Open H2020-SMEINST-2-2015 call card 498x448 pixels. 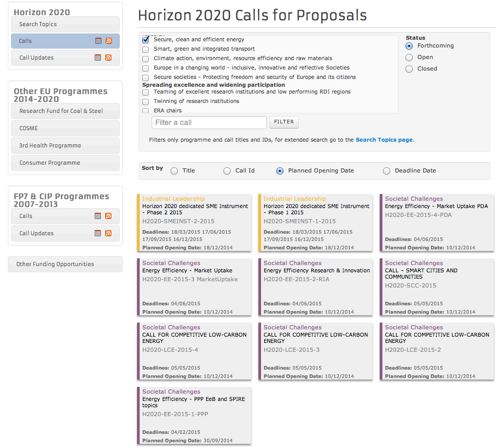(x=194, y=223)
